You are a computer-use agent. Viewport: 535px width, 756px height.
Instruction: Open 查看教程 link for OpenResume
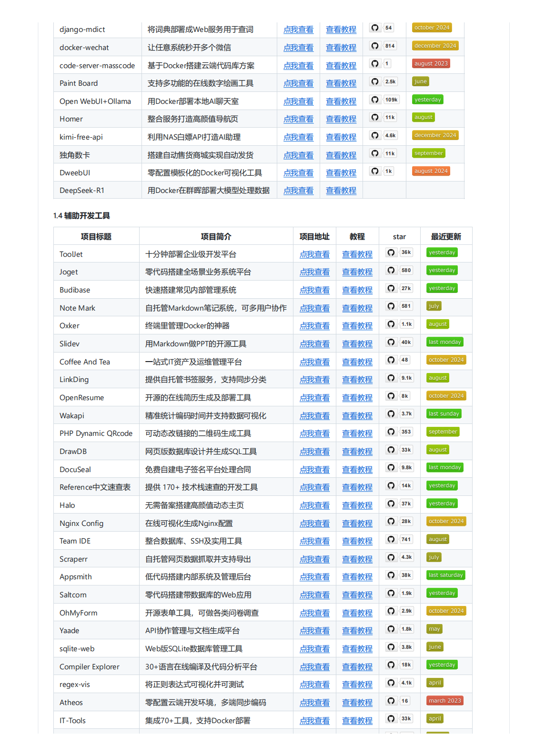coord(357,398)
